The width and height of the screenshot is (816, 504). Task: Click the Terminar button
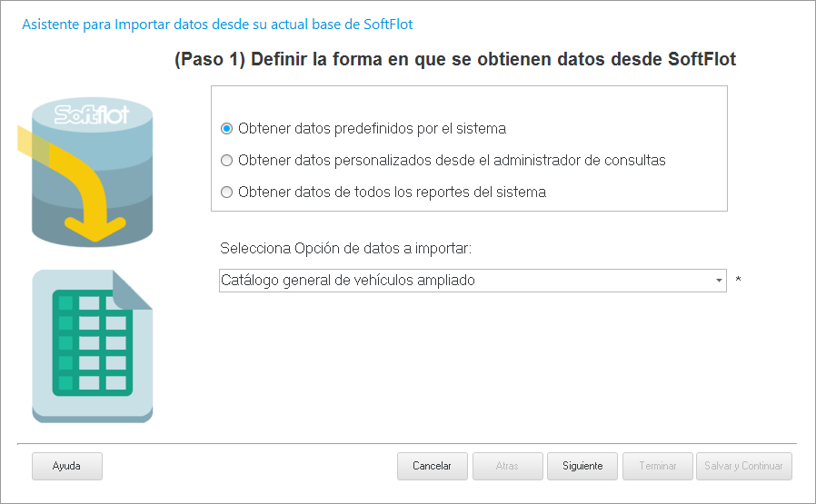click(658, 466)
